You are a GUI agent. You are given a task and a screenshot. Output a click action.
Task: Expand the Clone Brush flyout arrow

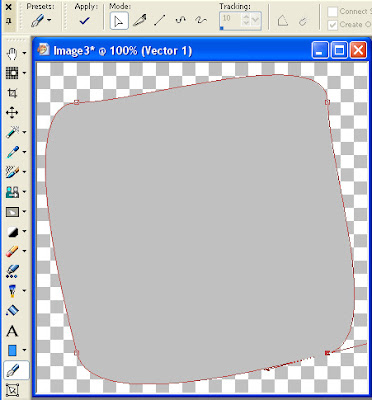[x=24, y=192]
